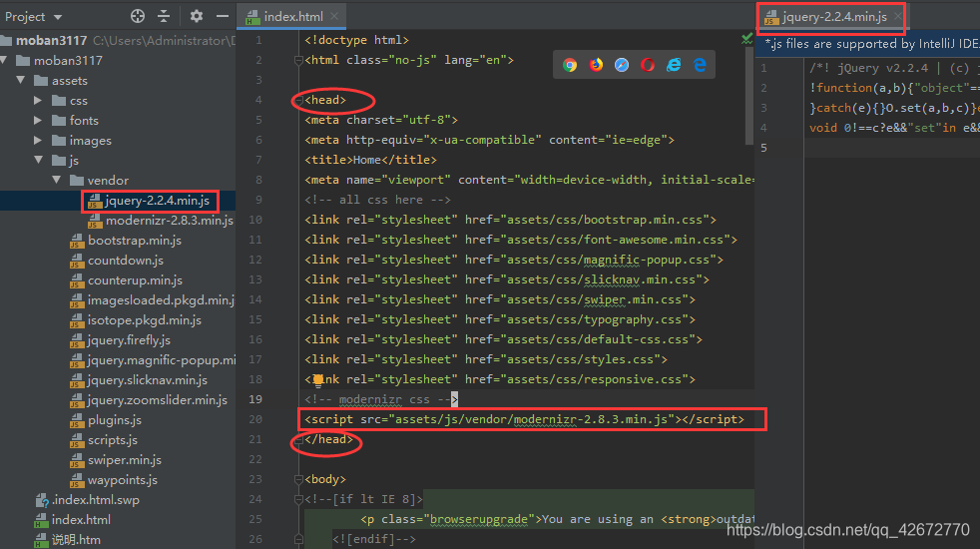980x549 pixels.
Task: Select .index.html.swp file
Action: (87, 500)
